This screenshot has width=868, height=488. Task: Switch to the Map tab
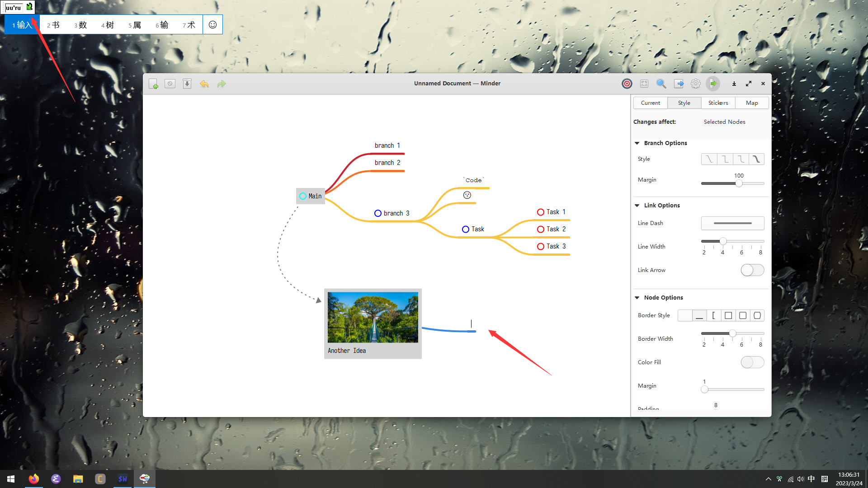752,103
